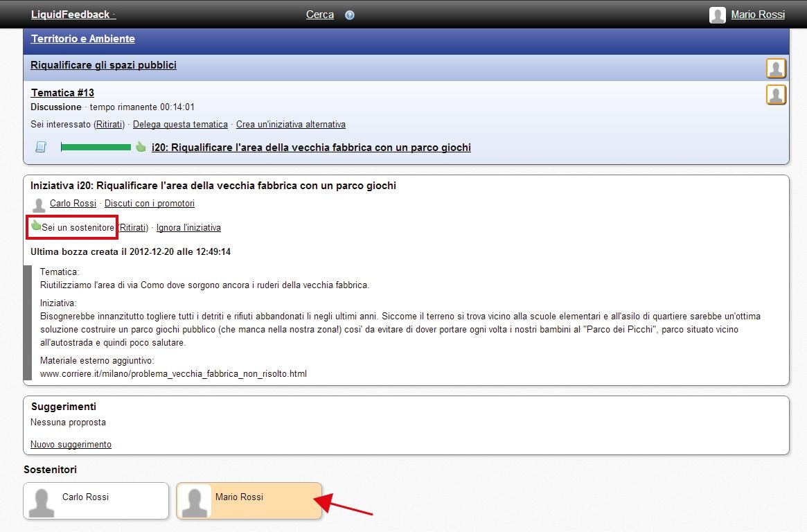
Task: Click green thumb icon beside 'Sei un sostenitore'
Action: [36, 225]
